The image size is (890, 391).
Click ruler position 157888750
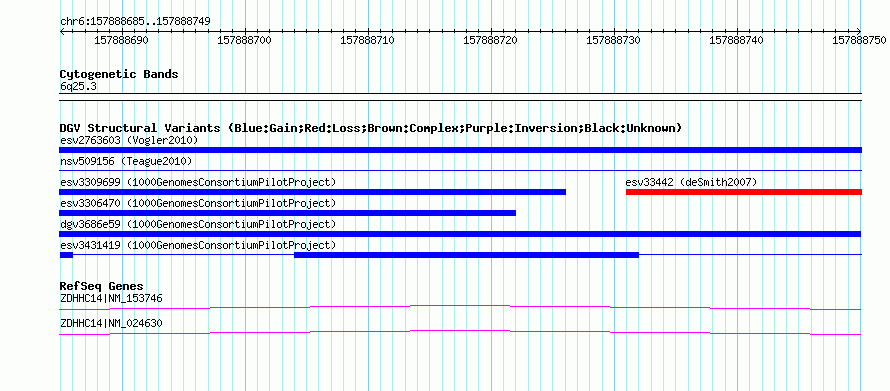[859, 40]
